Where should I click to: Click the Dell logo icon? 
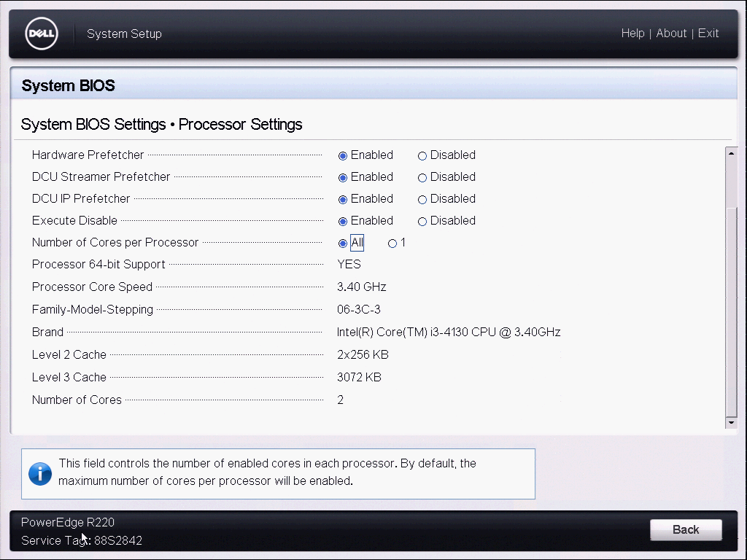coord(42,34)
